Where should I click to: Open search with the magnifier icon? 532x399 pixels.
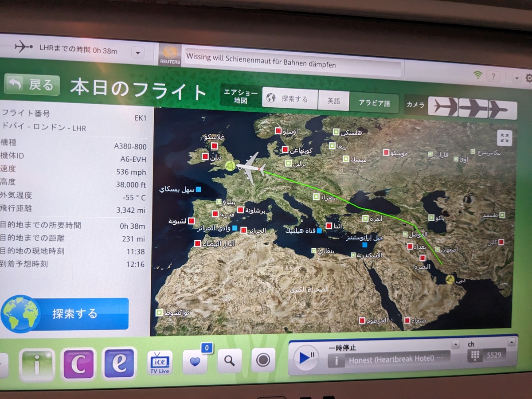[x=229, y=360]
